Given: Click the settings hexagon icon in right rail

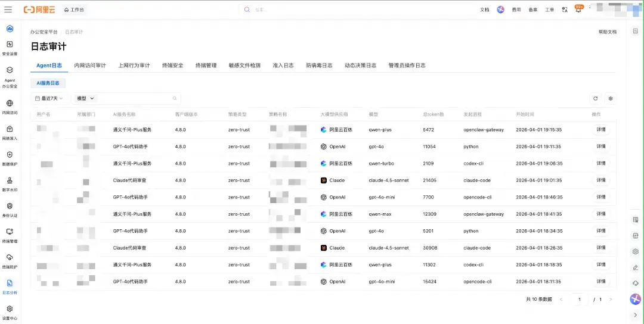Looking at the screenshot, I should pyautogui.click(x=636, y=251).
